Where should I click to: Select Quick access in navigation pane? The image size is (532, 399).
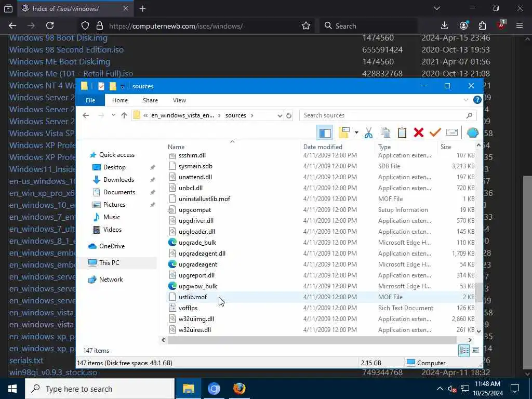pos(117,155)
